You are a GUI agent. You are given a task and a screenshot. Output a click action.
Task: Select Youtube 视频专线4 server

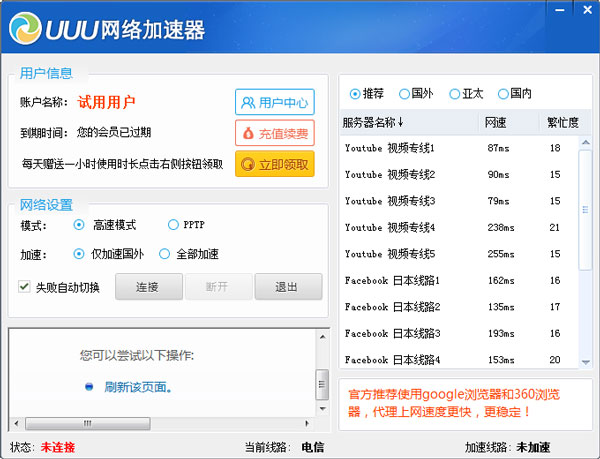pyautogui.click(x=459, y=228)
